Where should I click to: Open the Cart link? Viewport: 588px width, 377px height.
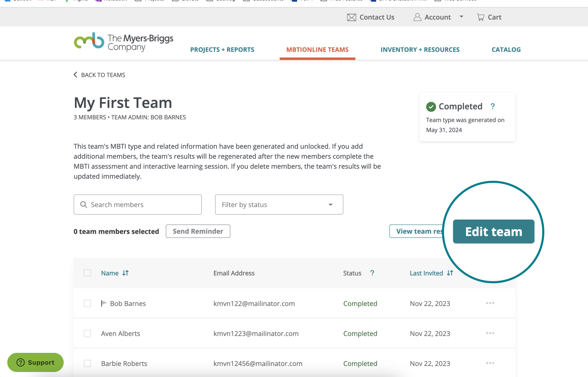(x=494, y=17)
